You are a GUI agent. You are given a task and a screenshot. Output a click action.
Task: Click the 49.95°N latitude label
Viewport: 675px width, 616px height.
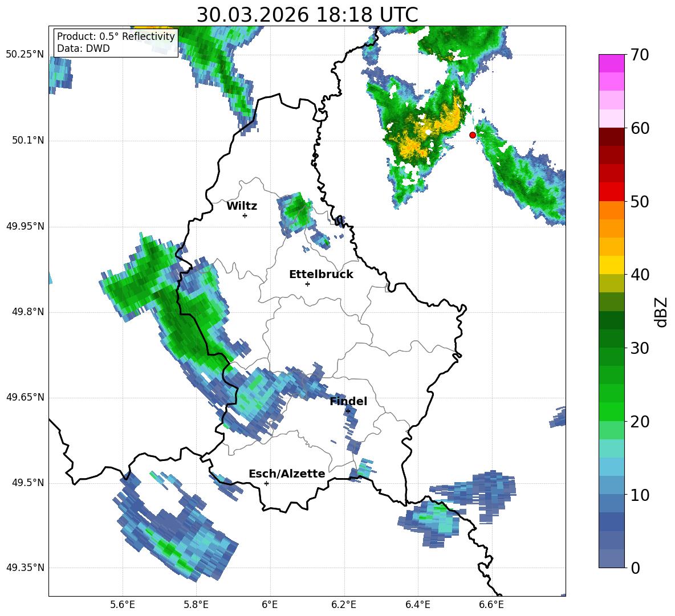(25, 226)
